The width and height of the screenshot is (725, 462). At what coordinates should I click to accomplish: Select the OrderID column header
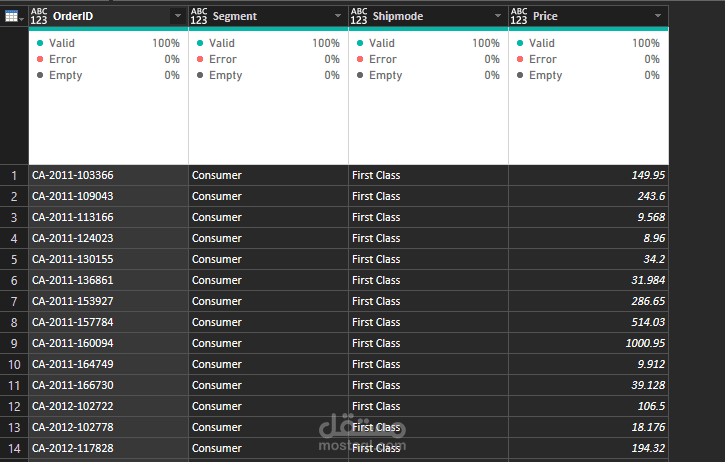tap(100, 16)
